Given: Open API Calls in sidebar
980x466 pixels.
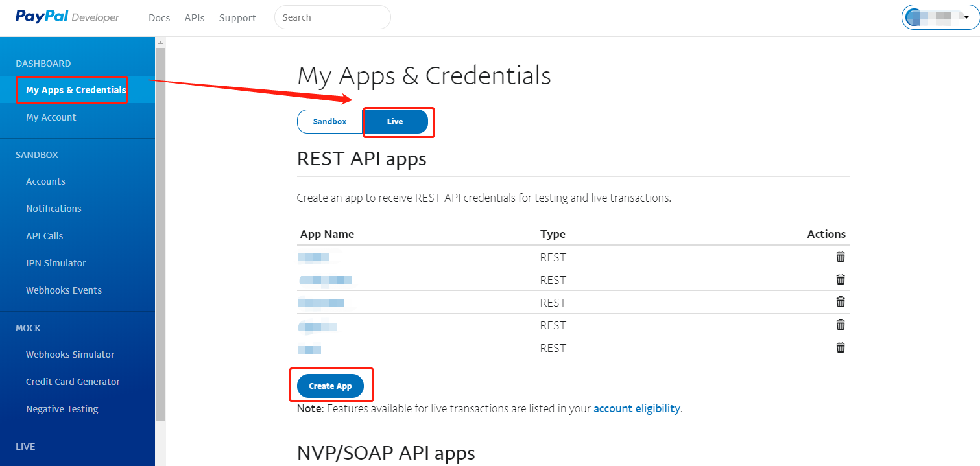Looking at the screenshot, I should point(44,236).
